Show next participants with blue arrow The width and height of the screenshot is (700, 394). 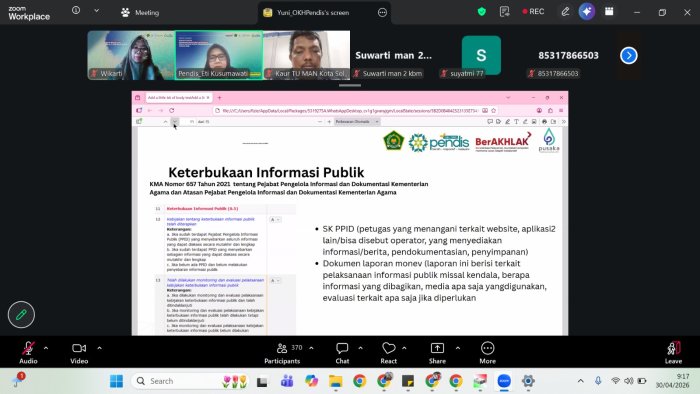(629, 55)
